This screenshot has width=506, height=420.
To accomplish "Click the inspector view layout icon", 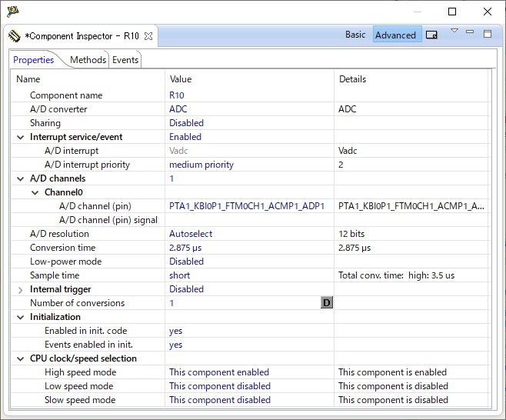I will pyautogui.click(x=431, y=35).
